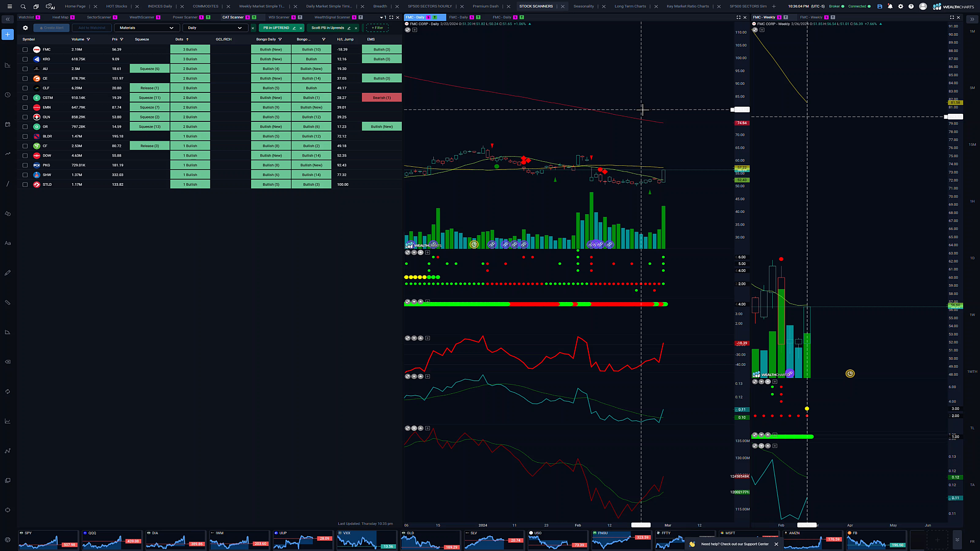Screen dimensions: 980x551
Task: Open the AI chat assistant icon
Action: coord(50,7)
